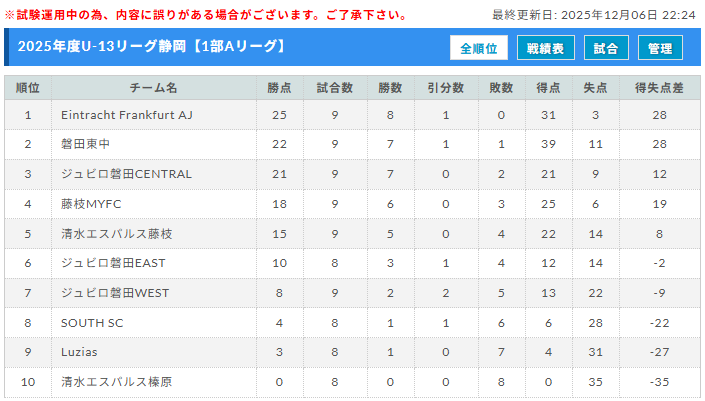705x401 pixels.
Task: Open the 清水エスパルス藤枝 team entry
Action: [116, 234]
